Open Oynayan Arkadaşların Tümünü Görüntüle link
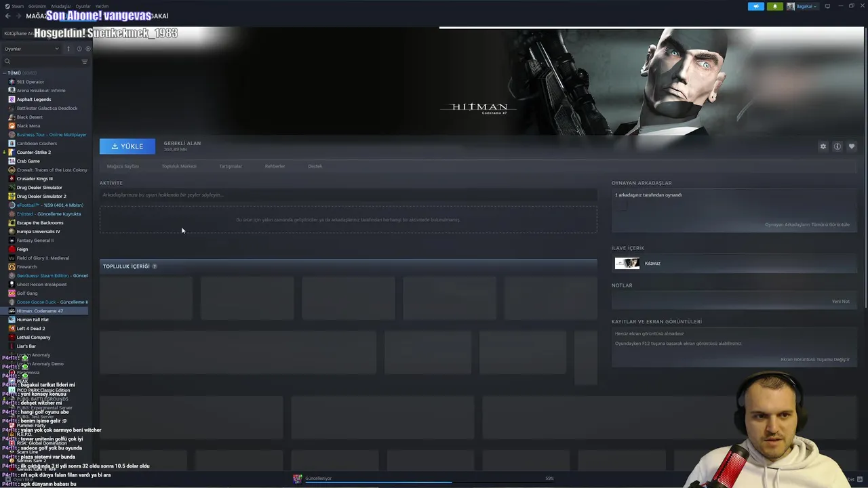This screenshot has height=488, width=868. (807, 224)
